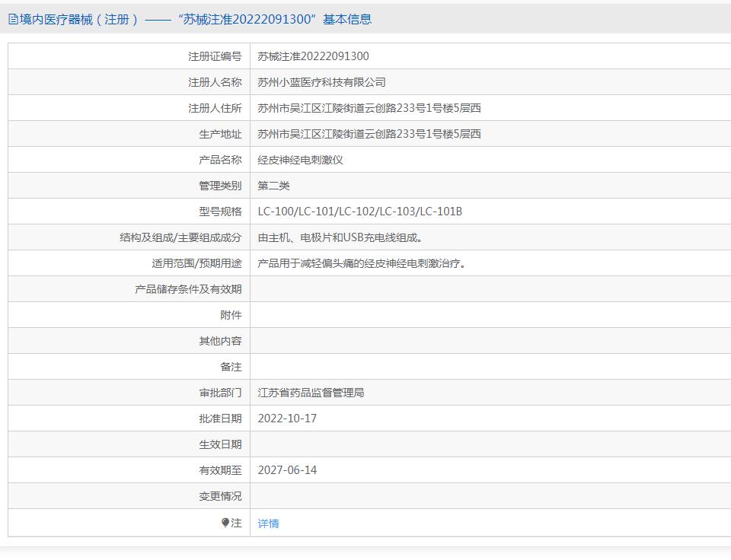731x560 pixels.
Task: Select approving department 江苏省药品监督管理局
Action: pos(311,393)
